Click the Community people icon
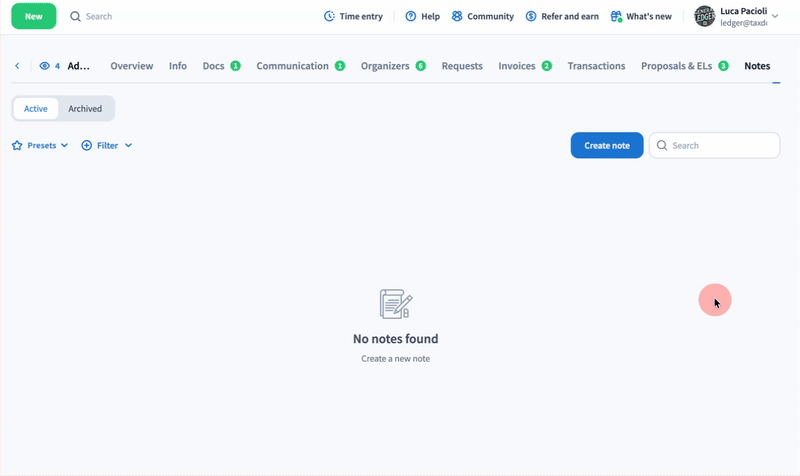Screen dimensions: 800x476 [457, 17]
